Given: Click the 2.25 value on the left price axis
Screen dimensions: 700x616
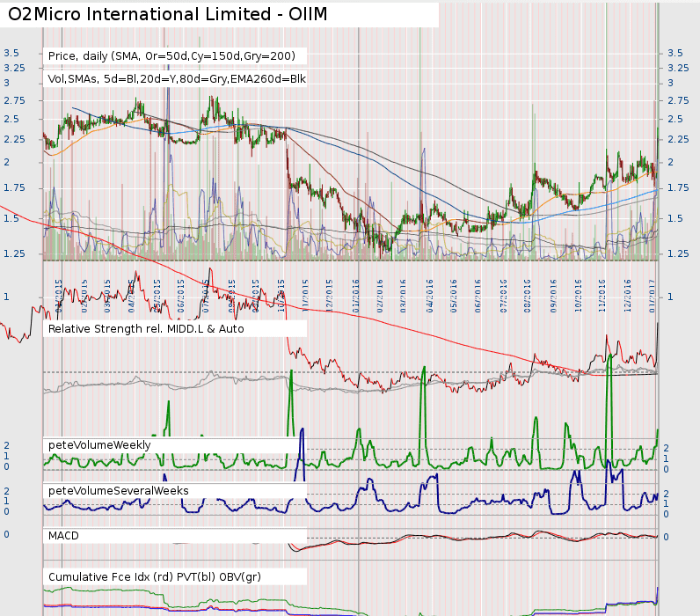Looking at the screenshot, I should [15, 139].
